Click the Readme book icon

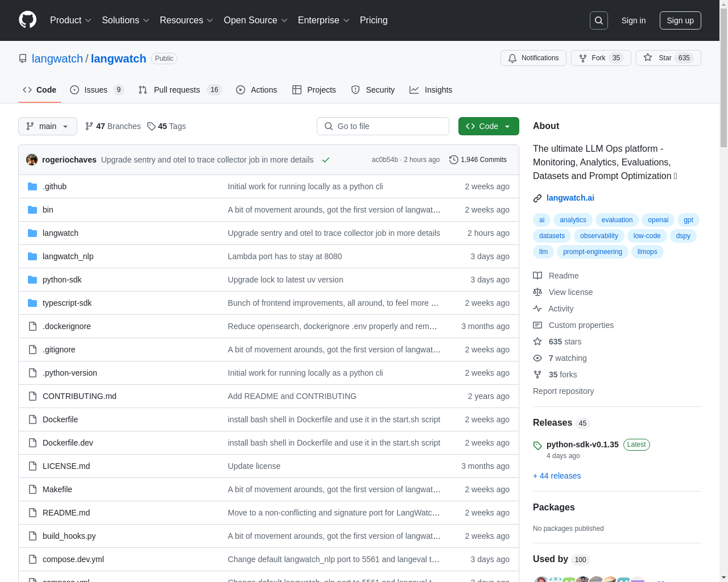click(x=537, y=276)
